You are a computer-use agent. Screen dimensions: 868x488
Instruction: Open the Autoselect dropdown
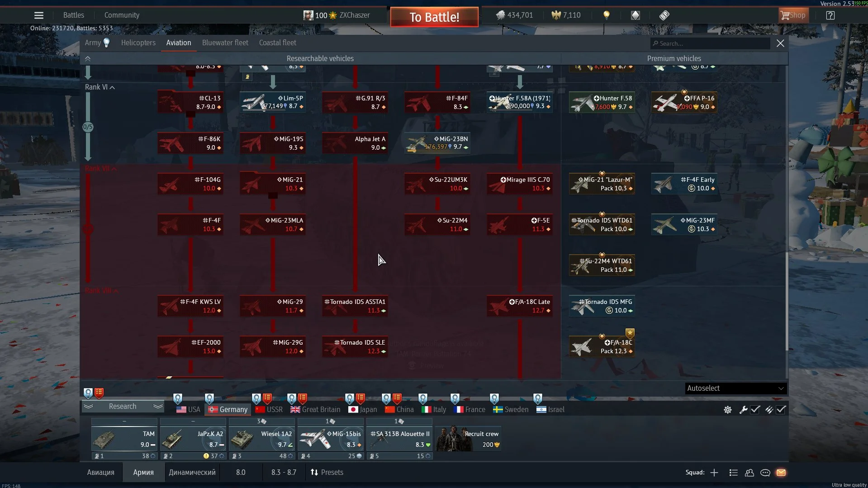(x=735, y=389)
